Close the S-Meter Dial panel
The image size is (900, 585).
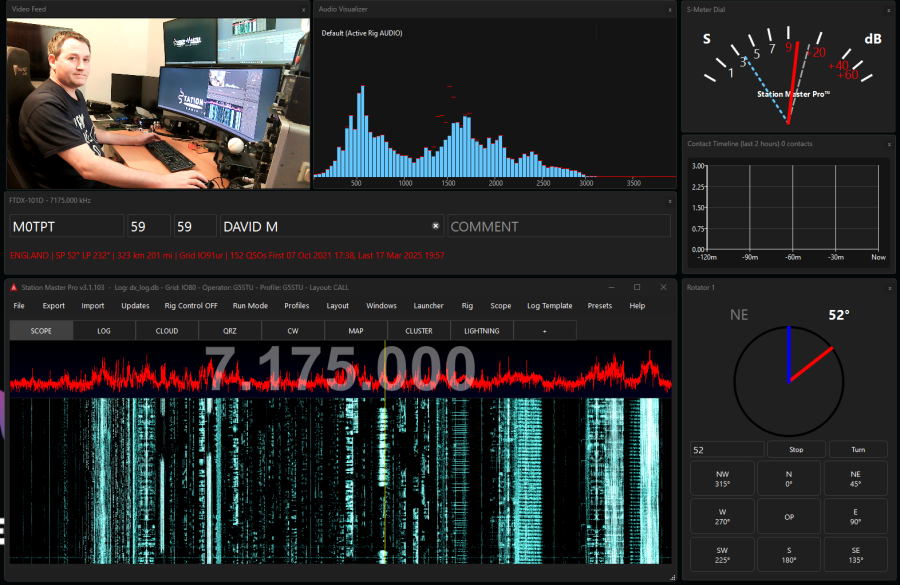[889, 10]
